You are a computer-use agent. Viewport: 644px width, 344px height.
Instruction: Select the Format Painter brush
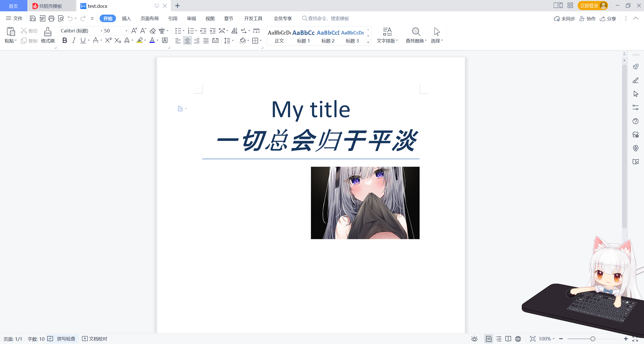[48, 32]
